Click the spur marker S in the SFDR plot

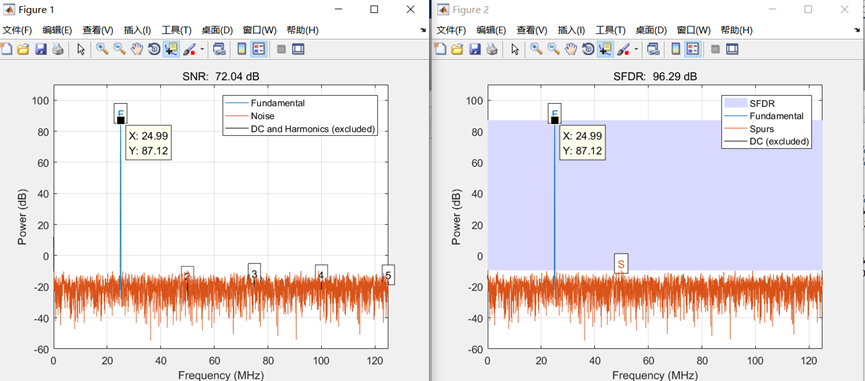click(621, 264)
